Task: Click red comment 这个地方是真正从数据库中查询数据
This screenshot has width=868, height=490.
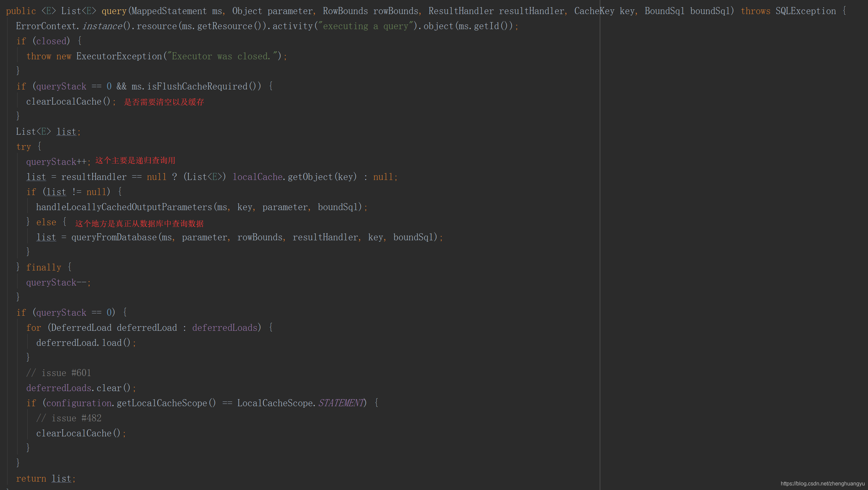Action: (139, 224)
